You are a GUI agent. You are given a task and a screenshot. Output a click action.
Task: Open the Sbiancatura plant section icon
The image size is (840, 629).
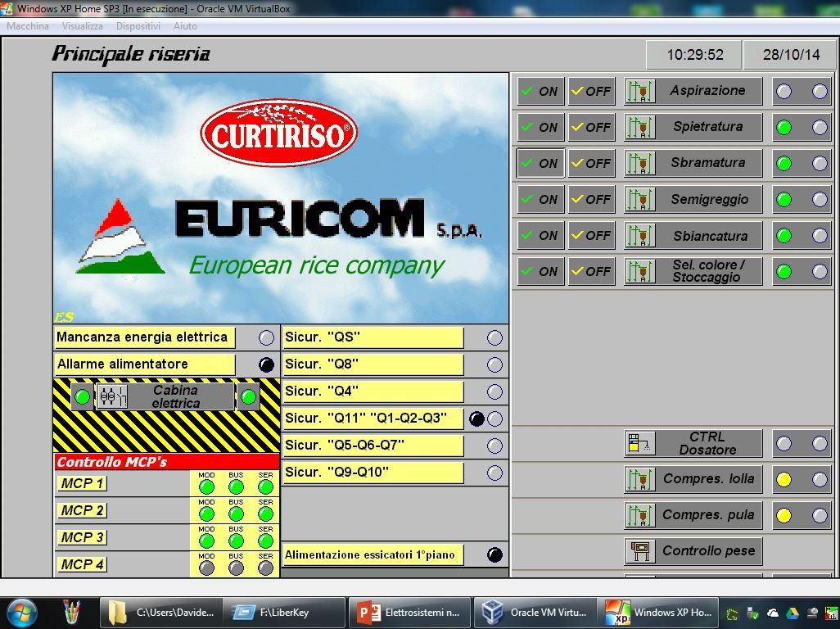click(639, 236)
